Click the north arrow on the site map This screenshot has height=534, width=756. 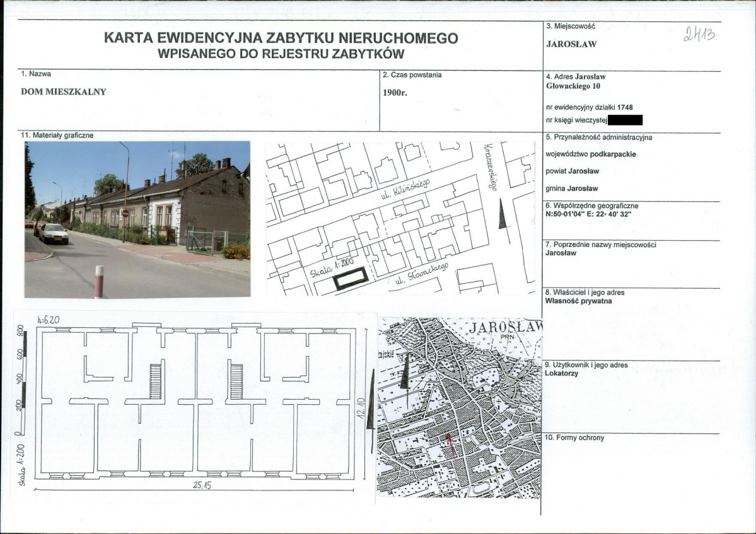(x=503, y=219)
